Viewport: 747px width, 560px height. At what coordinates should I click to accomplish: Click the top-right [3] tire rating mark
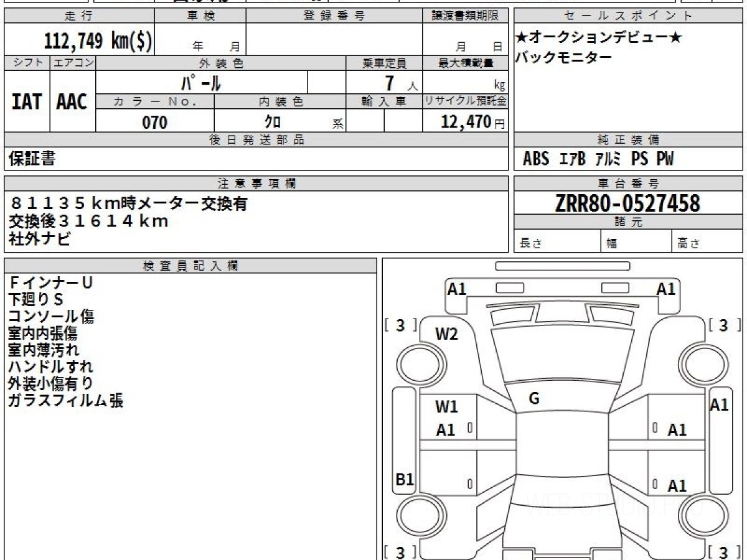point(724,325)
